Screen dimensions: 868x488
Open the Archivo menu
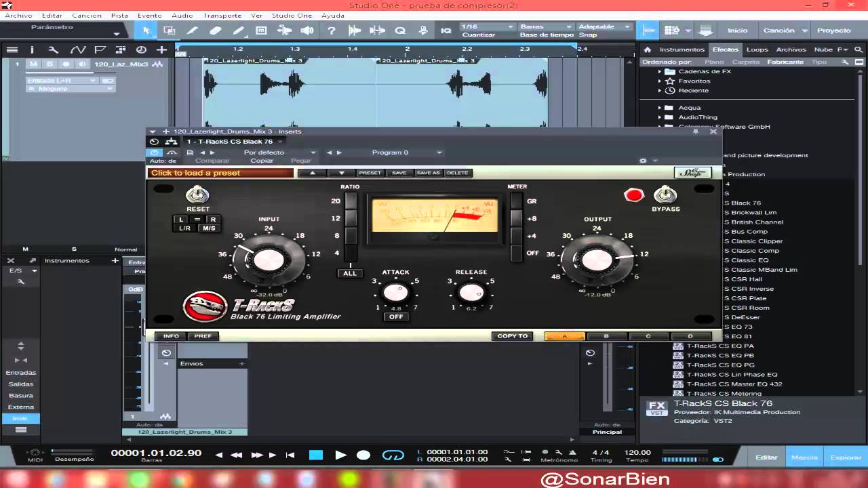18,15
